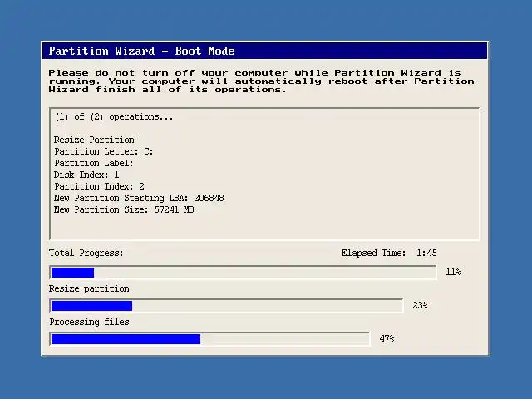Click the 'Disk Index: 1' line

click(x=86, y=175)
